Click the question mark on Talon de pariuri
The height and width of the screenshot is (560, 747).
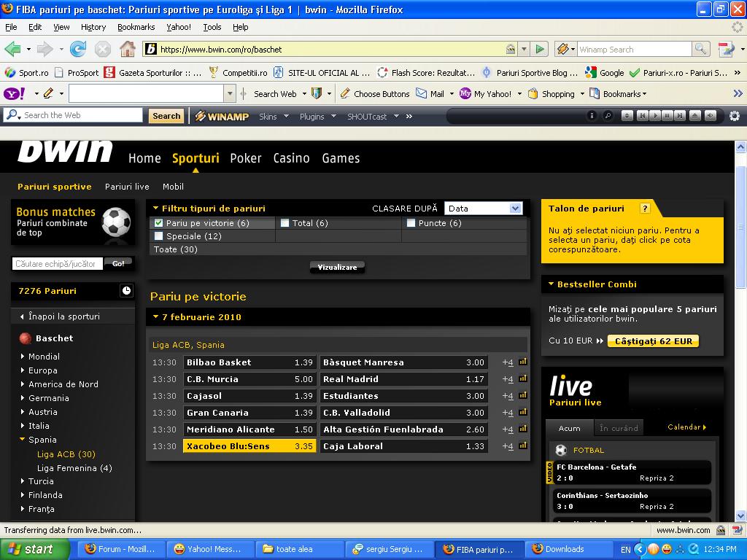click(x=645, y=208)
